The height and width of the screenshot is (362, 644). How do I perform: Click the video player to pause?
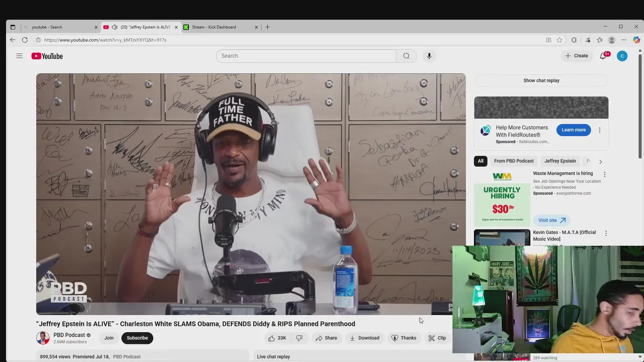(251, 194)
